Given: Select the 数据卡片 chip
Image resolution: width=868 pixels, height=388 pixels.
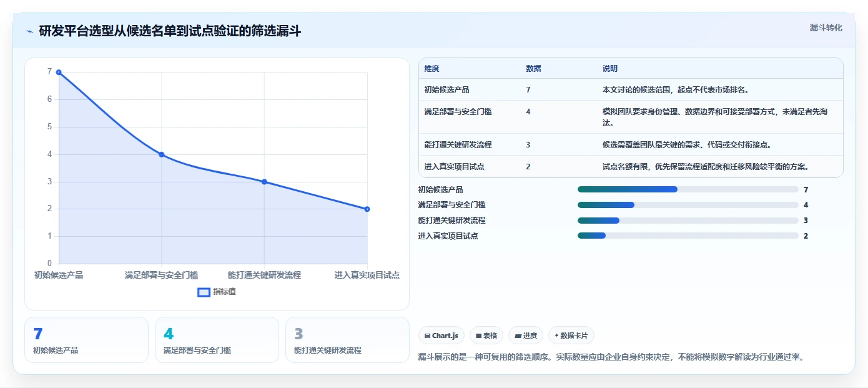Looking at the screenshot, I should (x=571, y=336).
